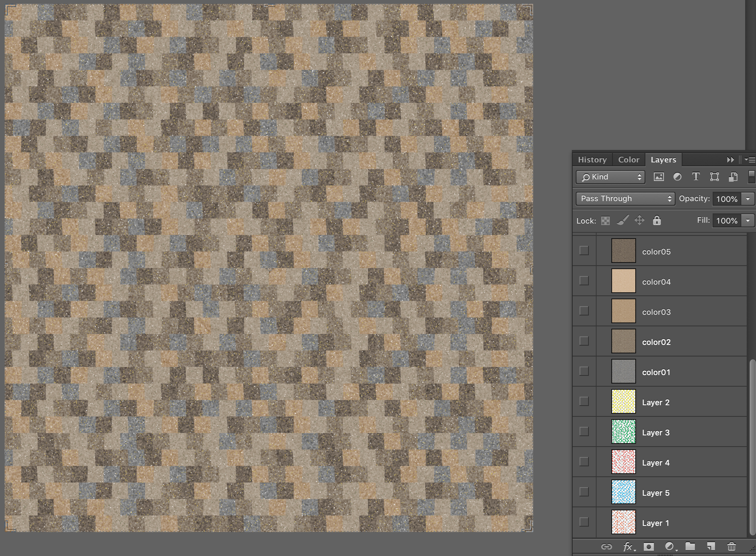
Task: Select the color02 layer thumbnail
Action: point(623,341)
